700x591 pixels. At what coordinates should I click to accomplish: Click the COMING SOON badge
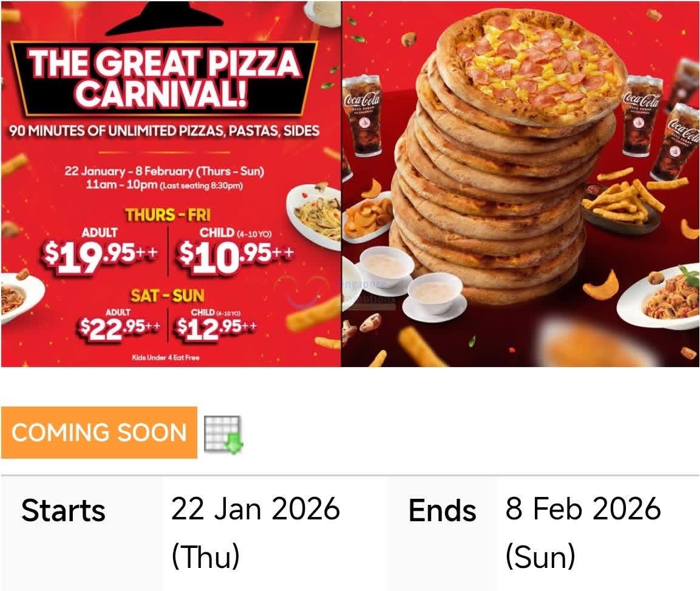(99, 432)
